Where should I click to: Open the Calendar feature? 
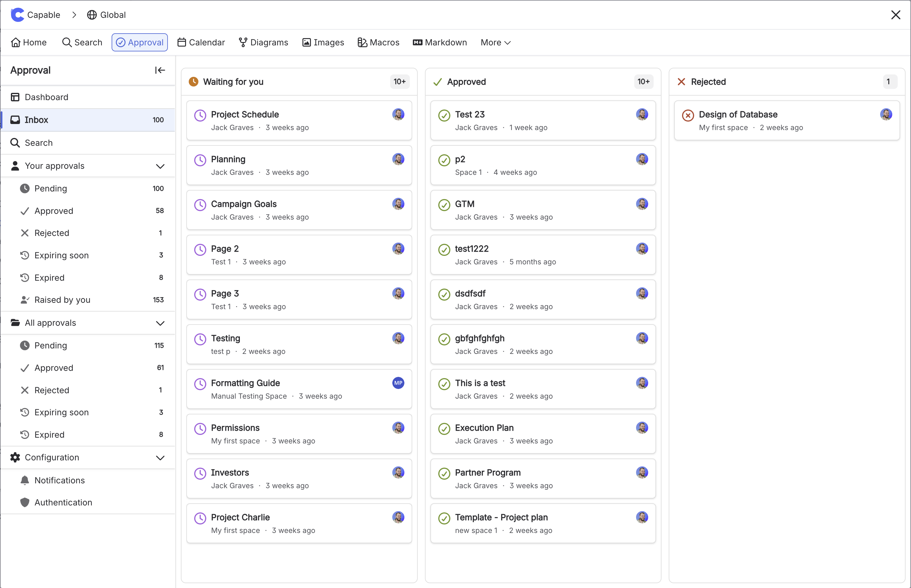[201, 42]
